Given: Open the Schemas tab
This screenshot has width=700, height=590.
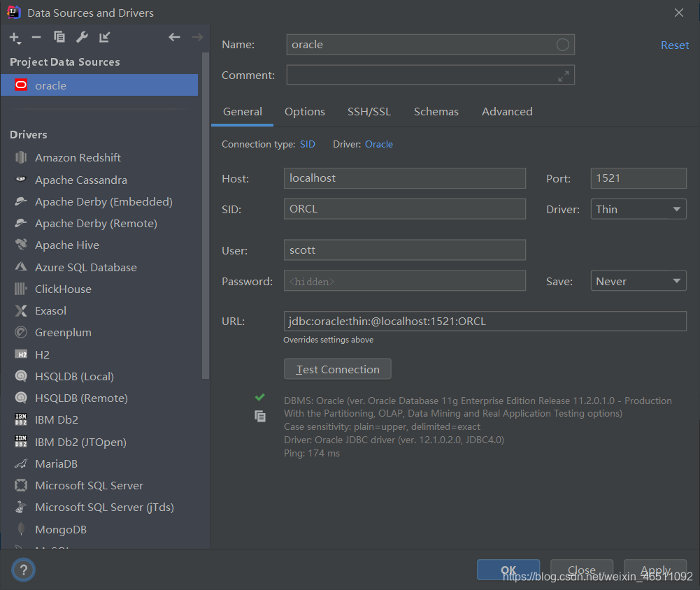Looking at the screenshot, I should click(x=436, y=112).
